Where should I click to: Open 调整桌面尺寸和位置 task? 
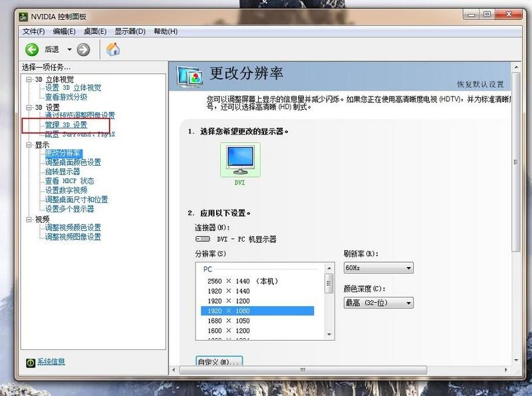click(x=76, y=200)
